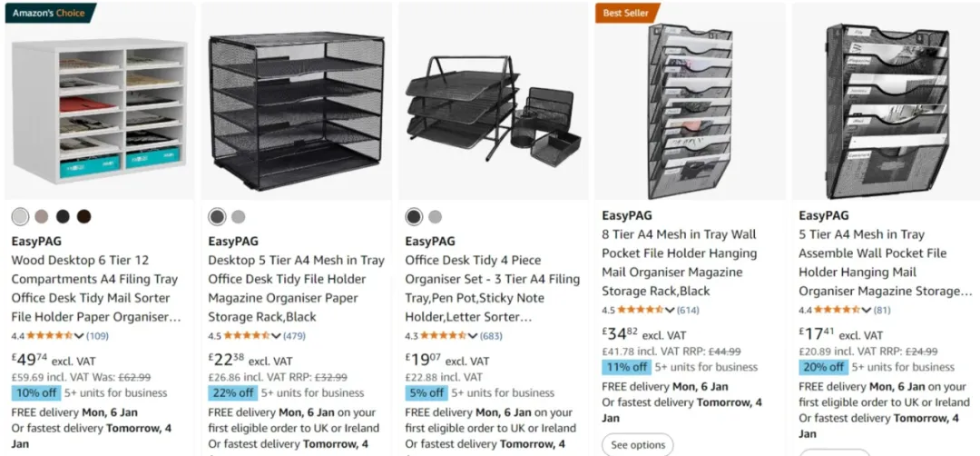The image size is (980, 456).
Task: Click the Amazon's Choice badge
Action: pos(48,13)
